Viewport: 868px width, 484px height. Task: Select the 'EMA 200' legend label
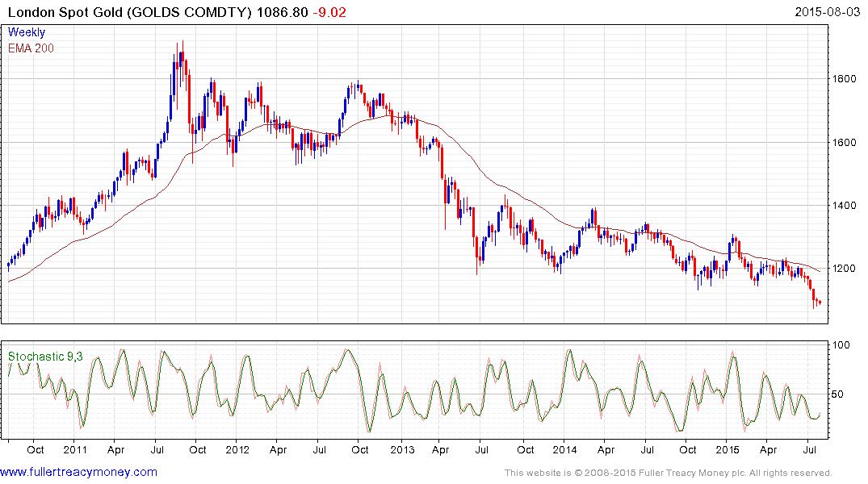[x=31, y=48]
